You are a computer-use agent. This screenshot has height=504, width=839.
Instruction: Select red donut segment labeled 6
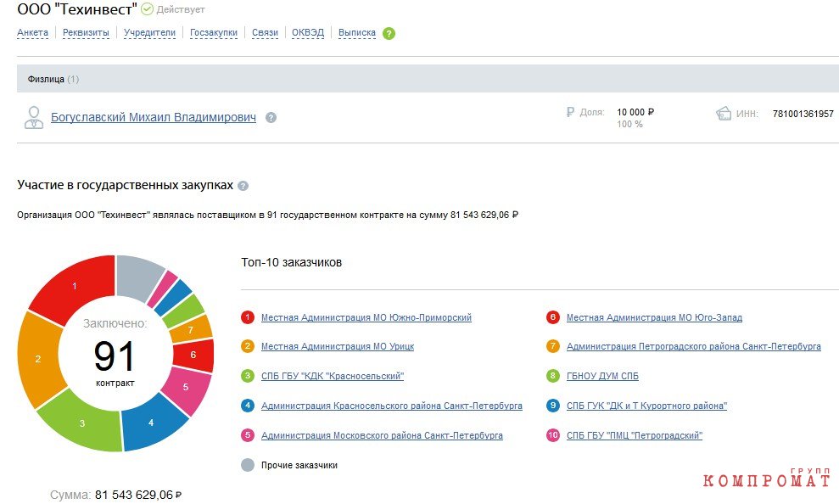193,355
